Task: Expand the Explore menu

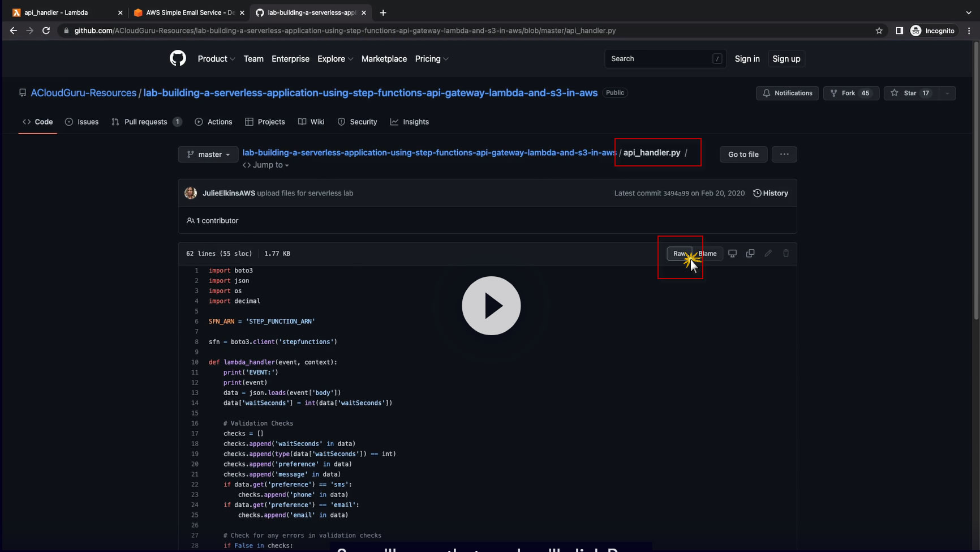Action: [x=335, y=59]
